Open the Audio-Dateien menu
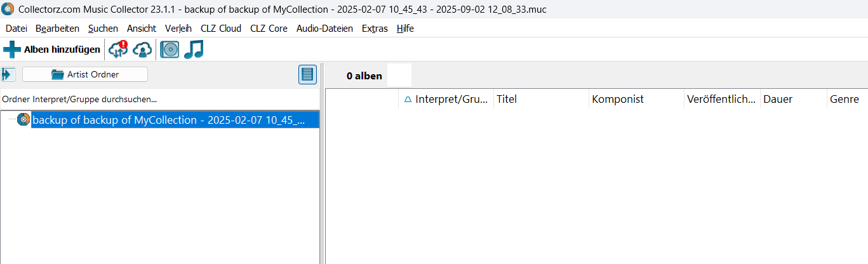The height and width of the screenshot is (264, 868). (324, 29)
